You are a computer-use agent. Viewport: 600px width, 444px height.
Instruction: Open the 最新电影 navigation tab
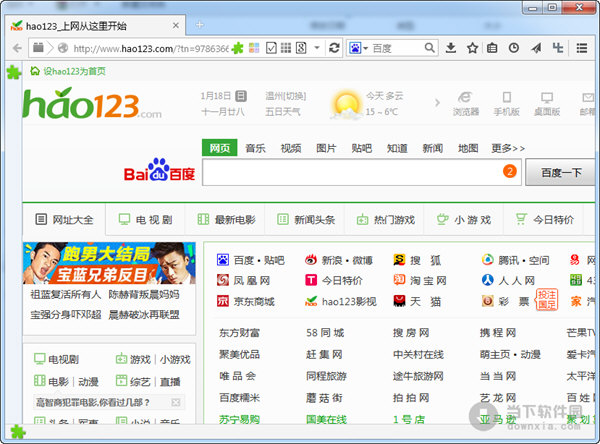pos(226,220)
